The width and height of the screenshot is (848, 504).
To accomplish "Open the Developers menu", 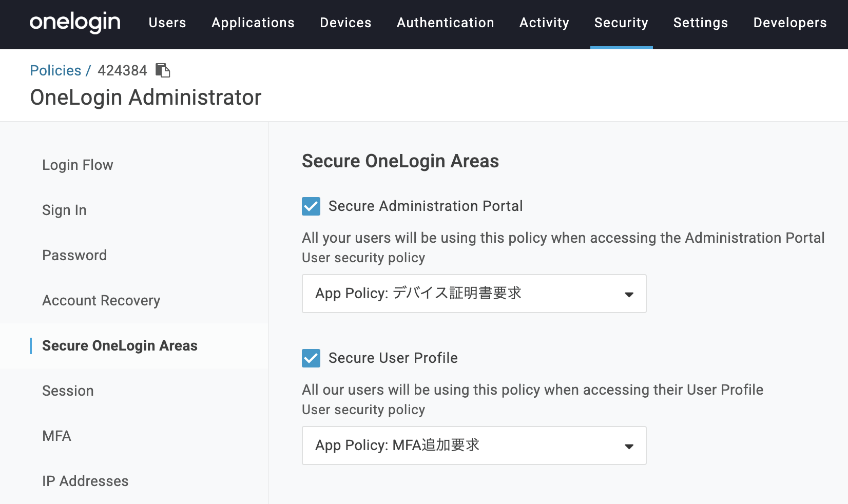I will (790, 23).
